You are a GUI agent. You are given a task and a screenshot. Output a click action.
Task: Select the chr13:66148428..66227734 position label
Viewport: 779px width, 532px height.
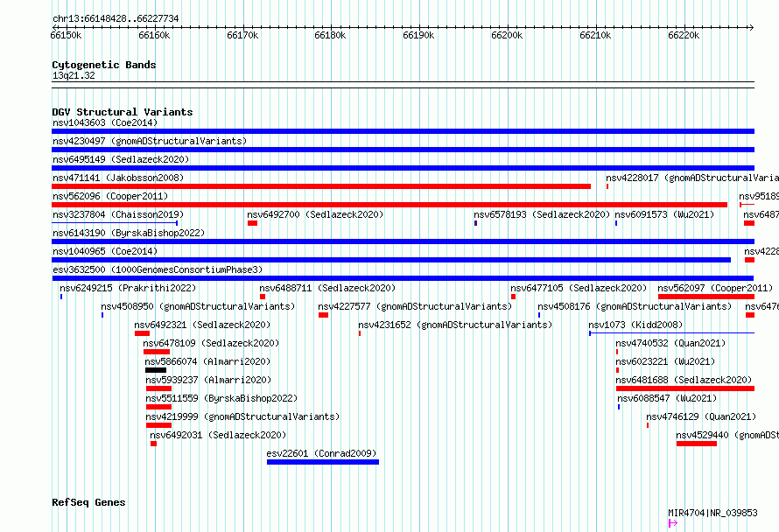116,18
